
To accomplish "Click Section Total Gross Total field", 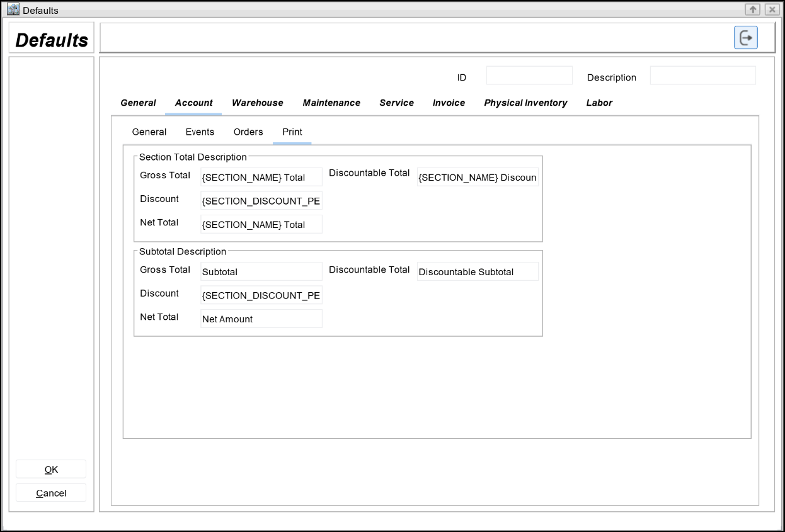I will coord(261,177).
